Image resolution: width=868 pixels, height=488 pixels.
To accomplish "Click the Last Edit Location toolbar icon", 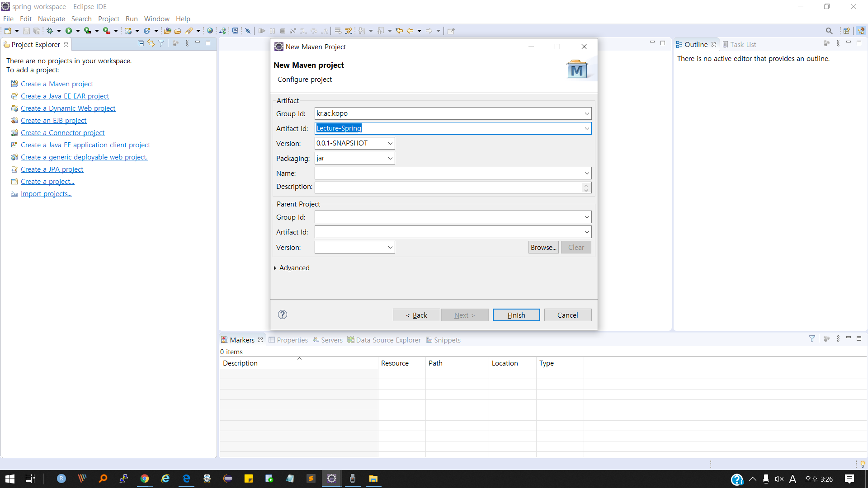I will click(x=399, y=31).
